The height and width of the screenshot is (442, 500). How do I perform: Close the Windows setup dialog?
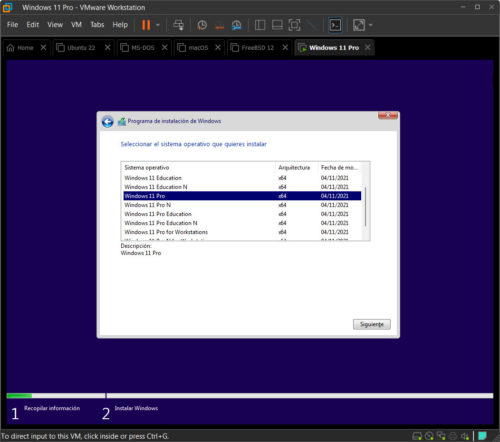(388, 115)
